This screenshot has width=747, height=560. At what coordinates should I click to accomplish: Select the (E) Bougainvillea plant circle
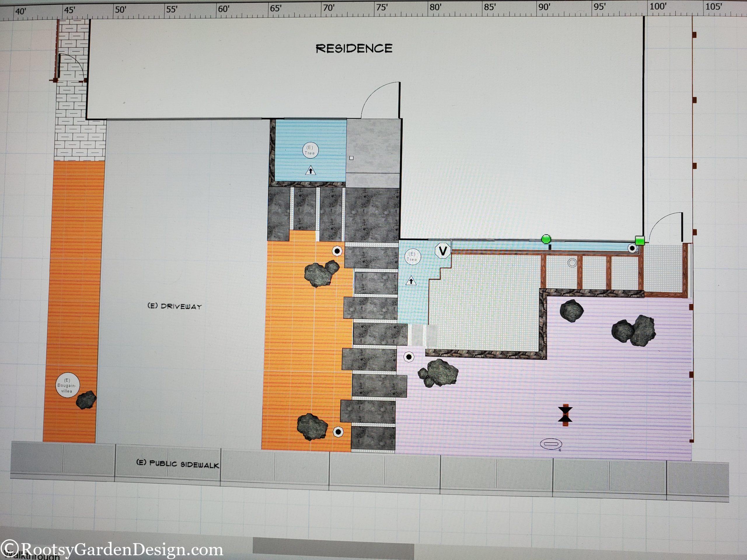[x=67, y=385]
